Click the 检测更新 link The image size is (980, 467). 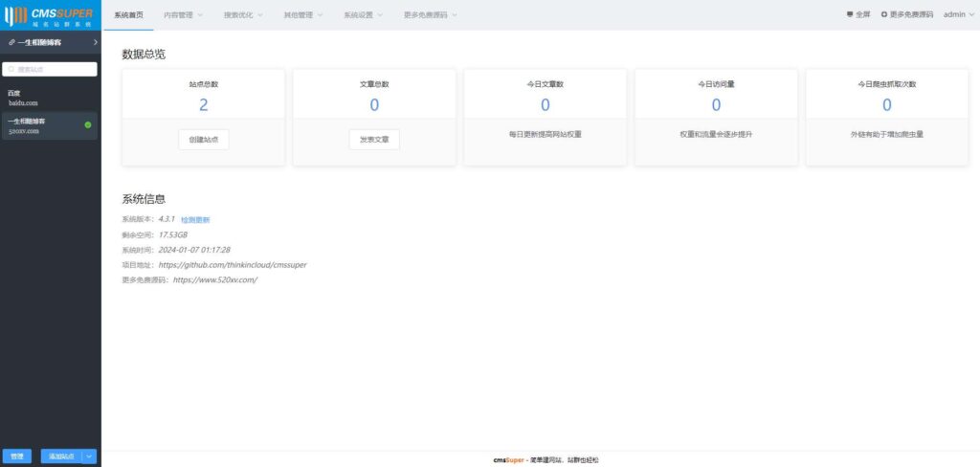[x=195, y=219]
